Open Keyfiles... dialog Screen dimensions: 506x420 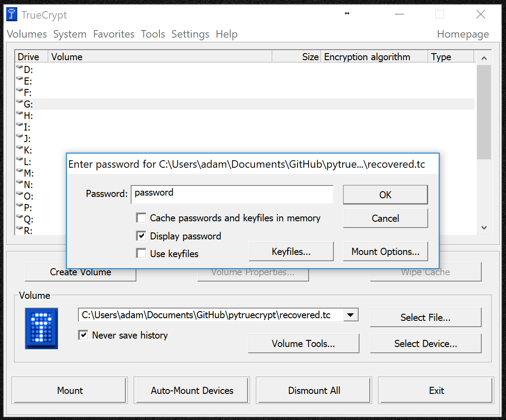pyautogui.click(x=291, y=251)
